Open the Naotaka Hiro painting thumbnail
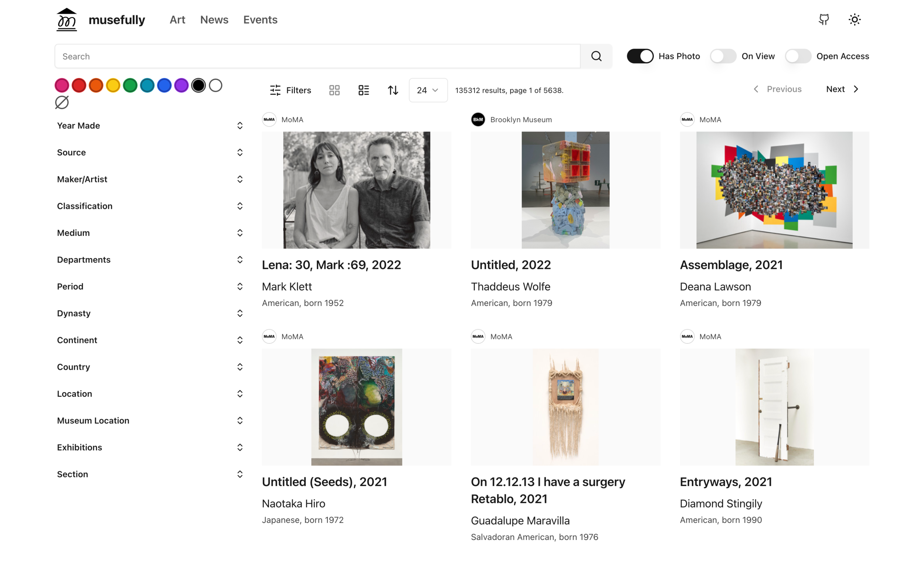924x561 pixels. (356, 407)
